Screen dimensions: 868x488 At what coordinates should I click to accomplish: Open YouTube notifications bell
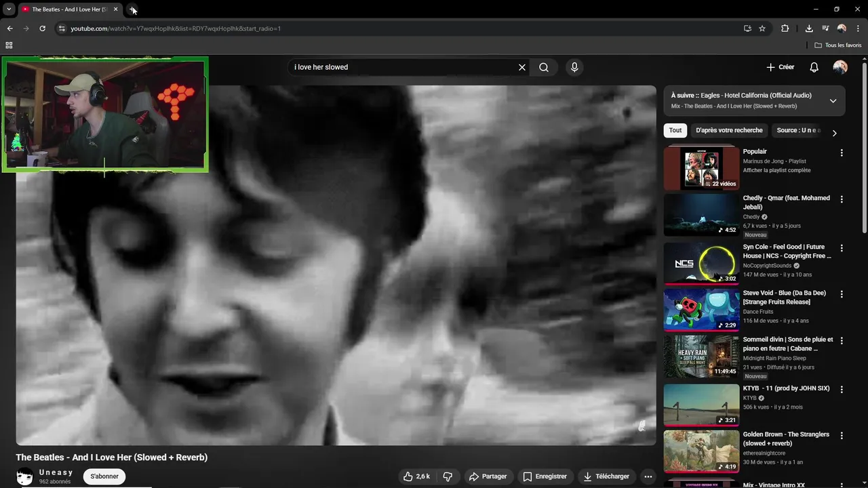814,67
